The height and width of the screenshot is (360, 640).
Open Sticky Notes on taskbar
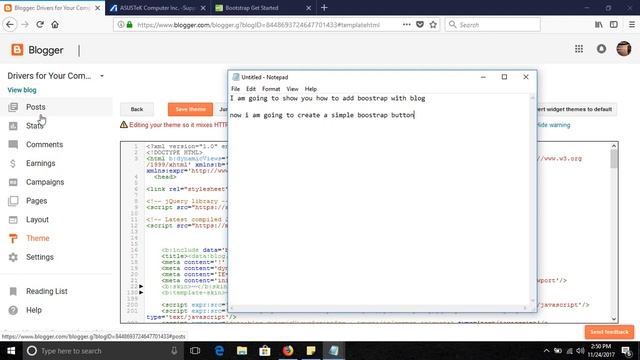(x=311, y=351)
